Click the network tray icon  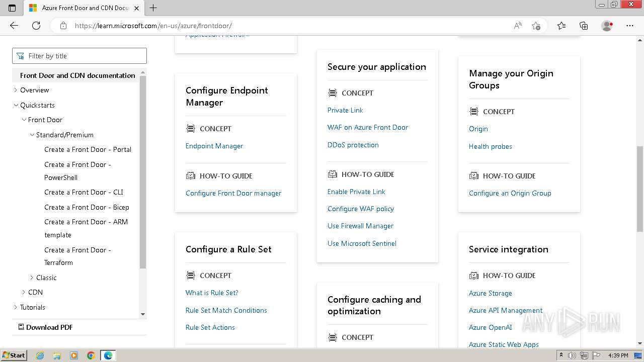(x=584, y=355)
